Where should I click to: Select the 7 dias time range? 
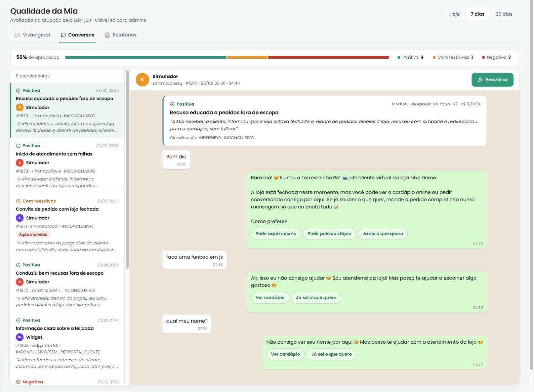[477, 14]
